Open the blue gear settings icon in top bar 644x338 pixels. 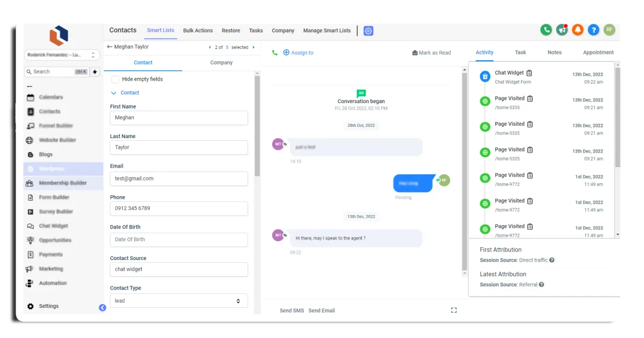[x=368, y=31]
